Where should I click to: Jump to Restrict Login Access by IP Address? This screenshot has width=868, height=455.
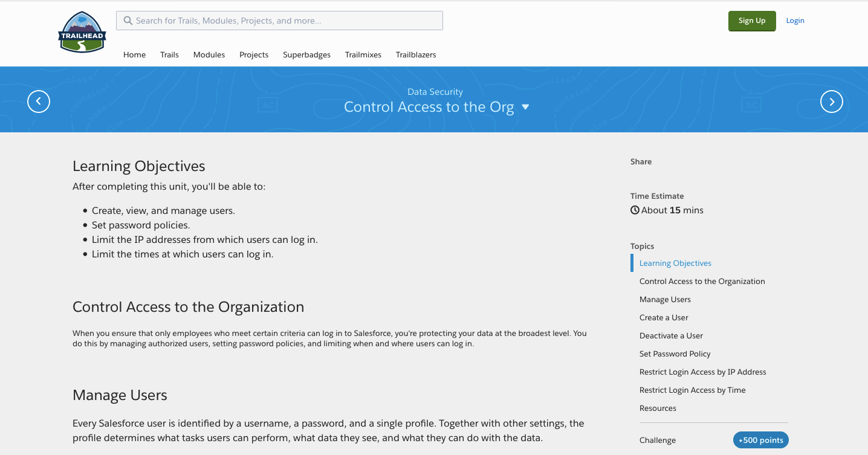(x=703, y=372)
